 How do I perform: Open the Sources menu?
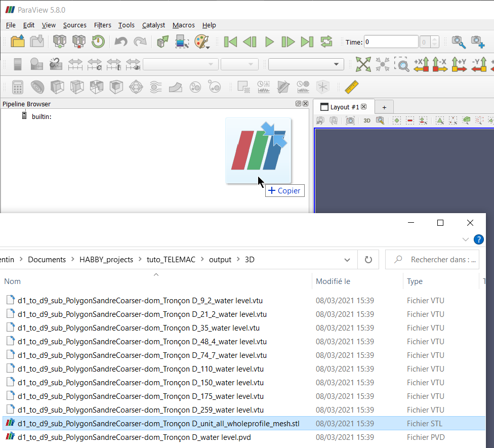tap(74, 25)
